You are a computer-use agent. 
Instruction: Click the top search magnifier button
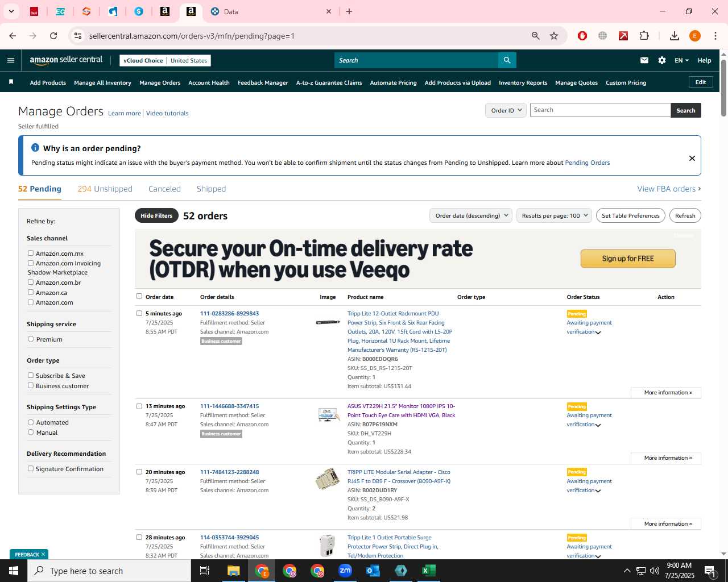(507, 60)
